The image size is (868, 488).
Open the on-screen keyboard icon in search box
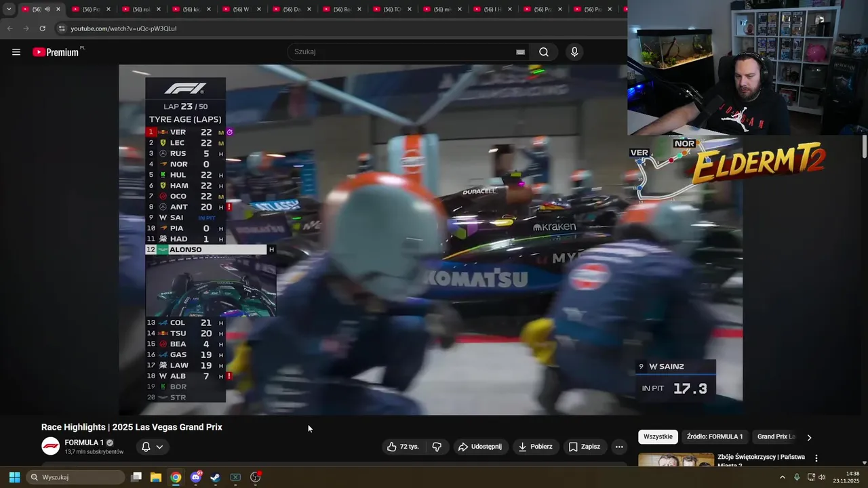pyautogui.click(x=520, y=52)
